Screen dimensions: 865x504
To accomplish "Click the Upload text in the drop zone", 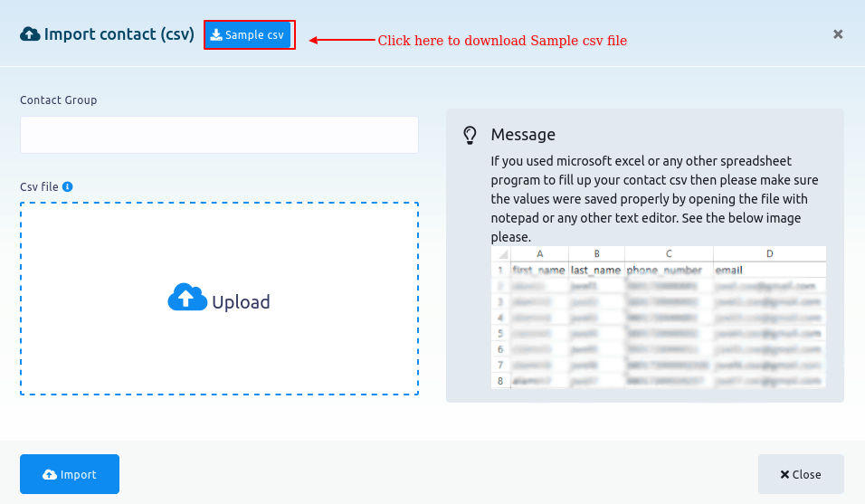I will tap(241, 302).
